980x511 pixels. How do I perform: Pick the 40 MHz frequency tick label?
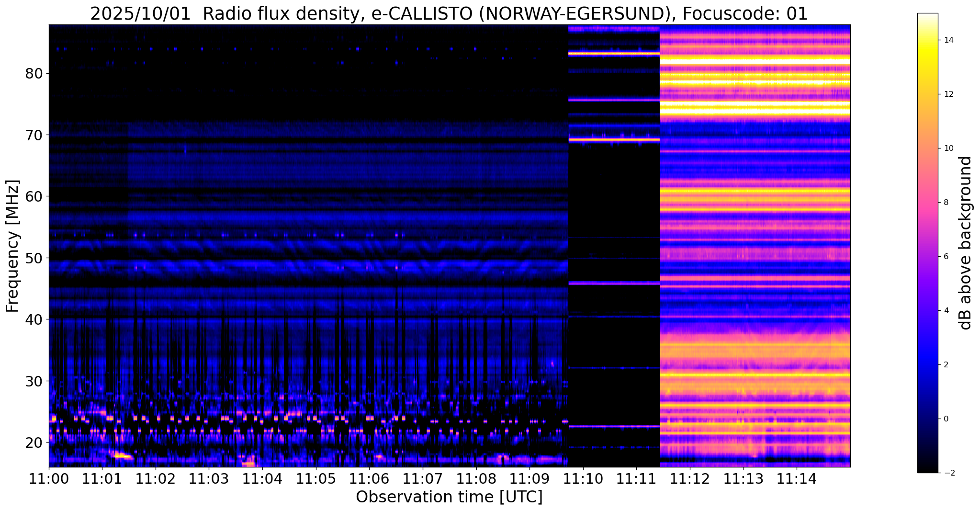34,319
